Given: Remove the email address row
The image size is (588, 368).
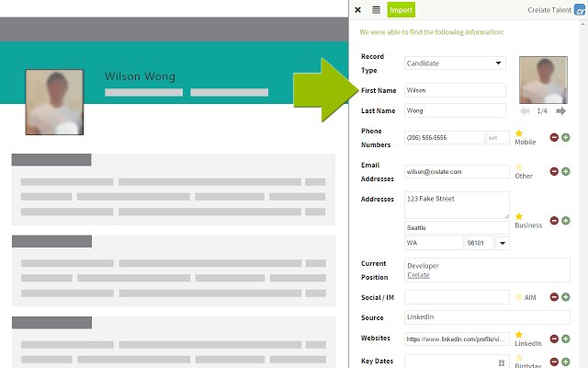Looking at the screenshot, I should (x=554, y=171).
